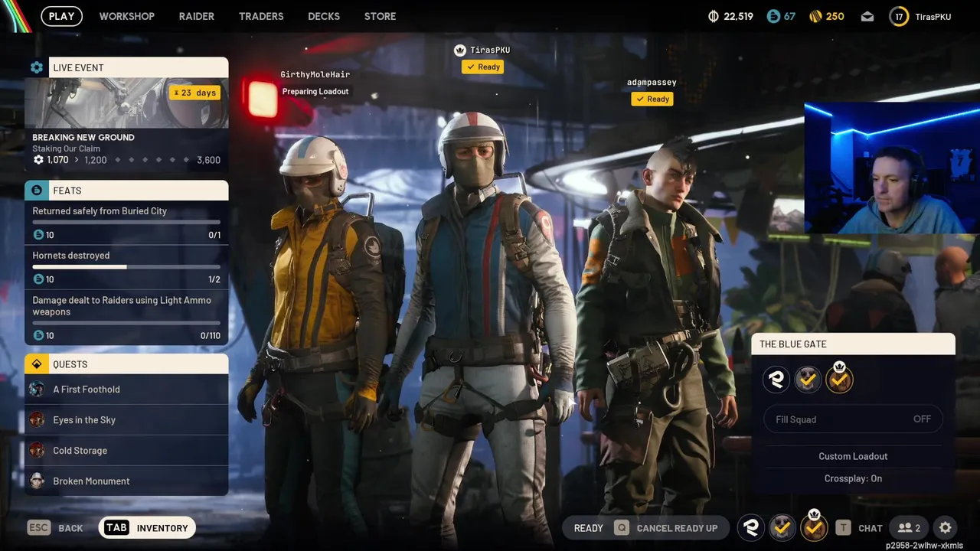Go to the TRADERS tab
980x551 pixels.
point(261,16)
